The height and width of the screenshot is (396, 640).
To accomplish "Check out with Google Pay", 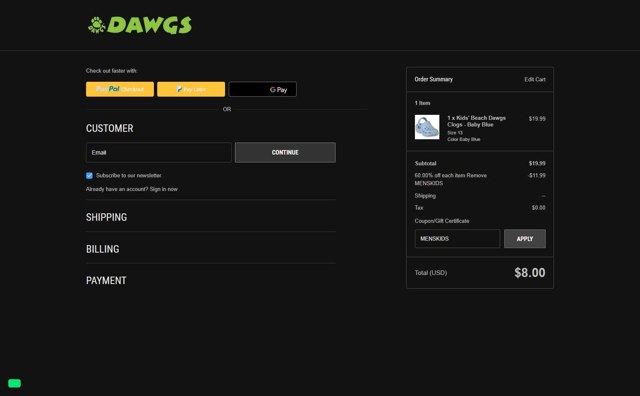I will point(262,89).
